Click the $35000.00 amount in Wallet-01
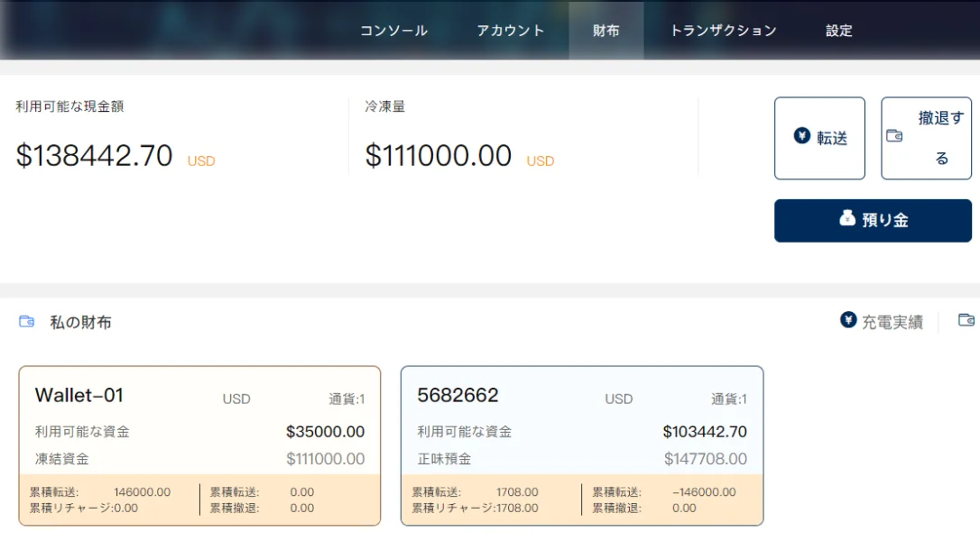This screenshot has width=980, height=541. 325,432
